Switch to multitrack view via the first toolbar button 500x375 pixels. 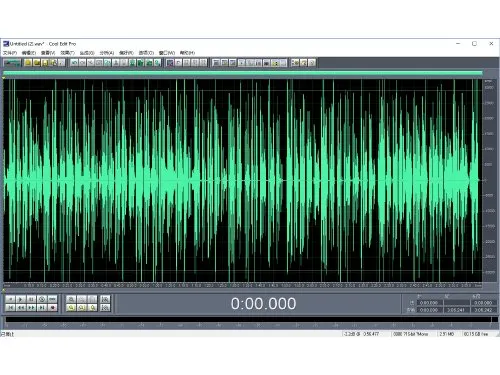click(12, 62)
